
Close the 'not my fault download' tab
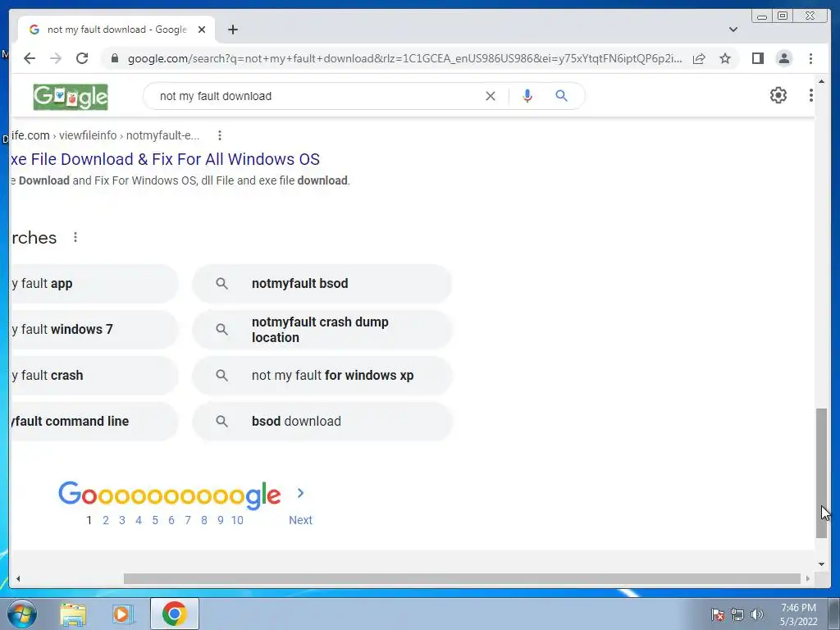pyautogui.click(x=202, y=30)
